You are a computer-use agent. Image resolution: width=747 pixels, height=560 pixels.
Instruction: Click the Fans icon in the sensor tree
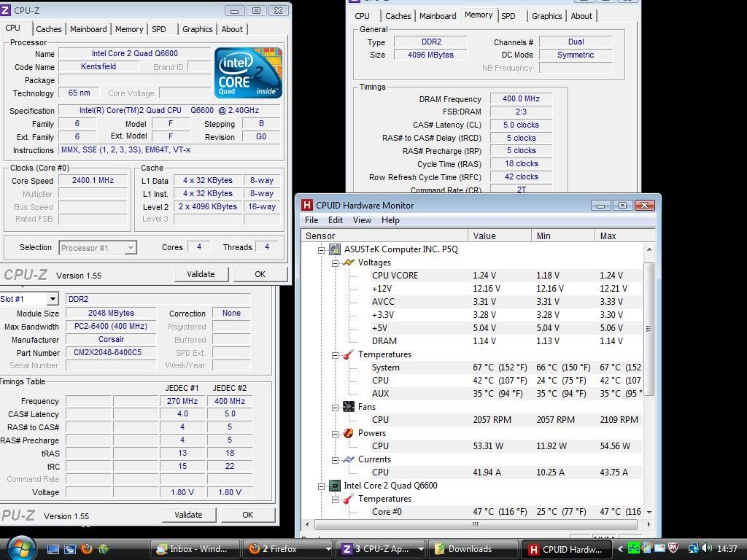pyautogui.click(x=349, y=407)
